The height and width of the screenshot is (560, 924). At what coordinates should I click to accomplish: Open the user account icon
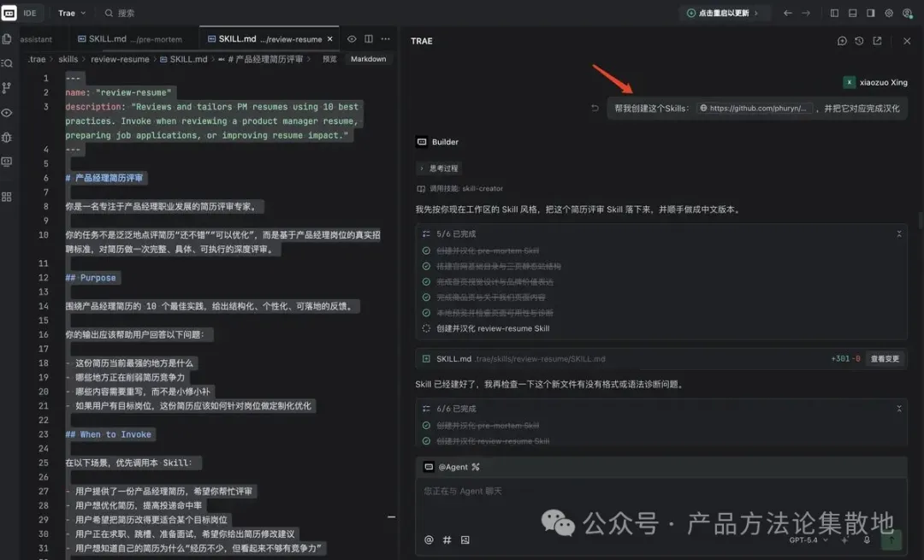(x=908, y=13)
